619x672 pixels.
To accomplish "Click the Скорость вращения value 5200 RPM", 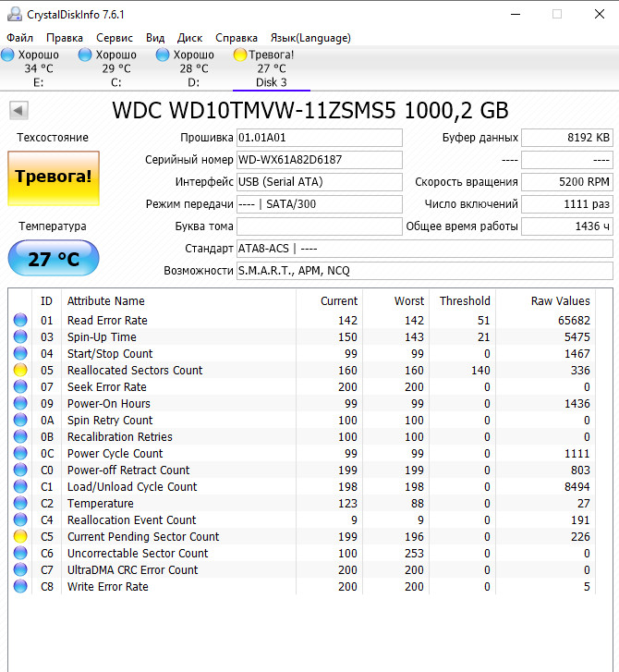I will tap(567, 182).
